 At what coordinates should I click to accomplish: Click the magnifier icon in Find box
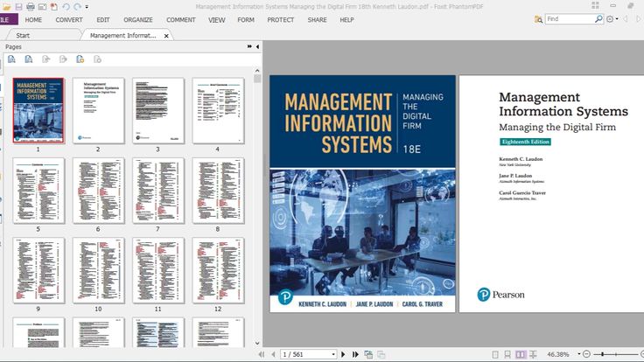598,19
